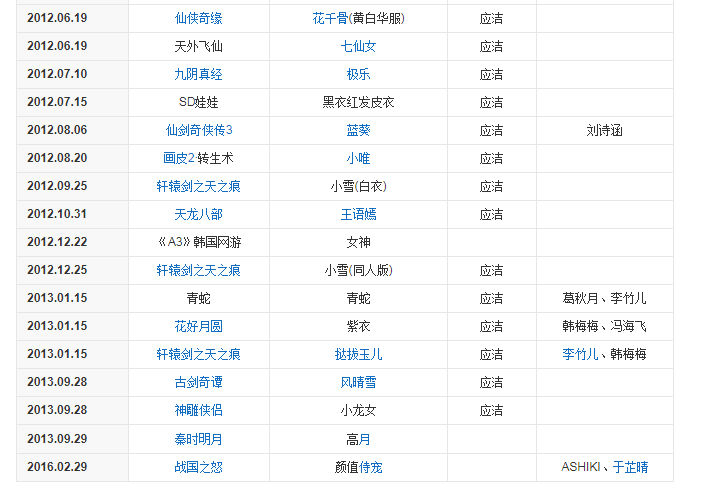Open the 战国之怒 link
706x504 pixels.
(x=198, y=466)
